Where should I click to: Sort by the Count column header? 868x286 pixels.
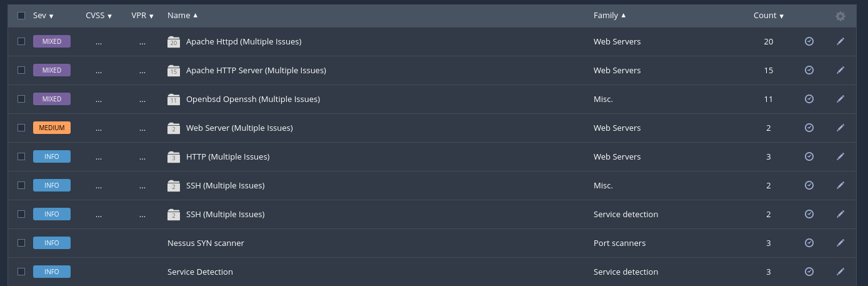pos(768,16)
